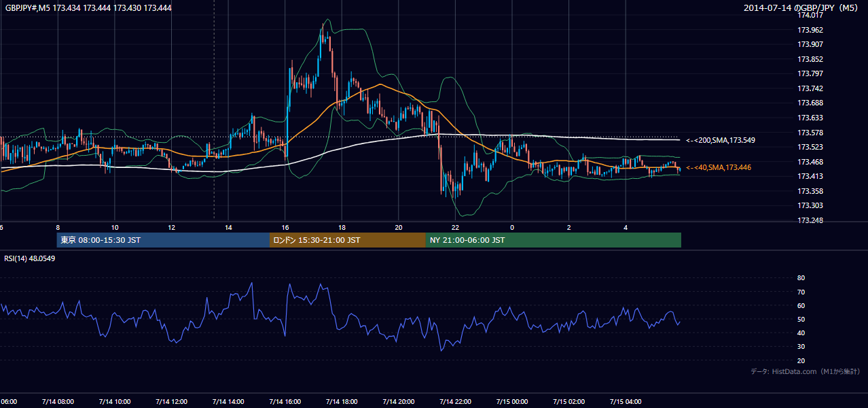Screen dimensions: 868x408
Task: Select the 東京 08:00-15:30 JST session bar
Action: coord(163,240)
